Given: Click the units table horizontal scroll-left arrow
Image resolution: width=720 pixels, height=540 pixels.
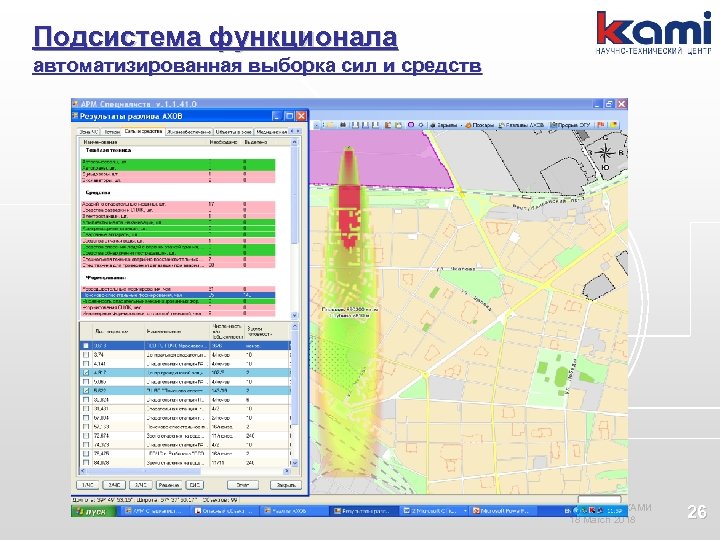Looking at the screenshot, I should tap(83, 471).
